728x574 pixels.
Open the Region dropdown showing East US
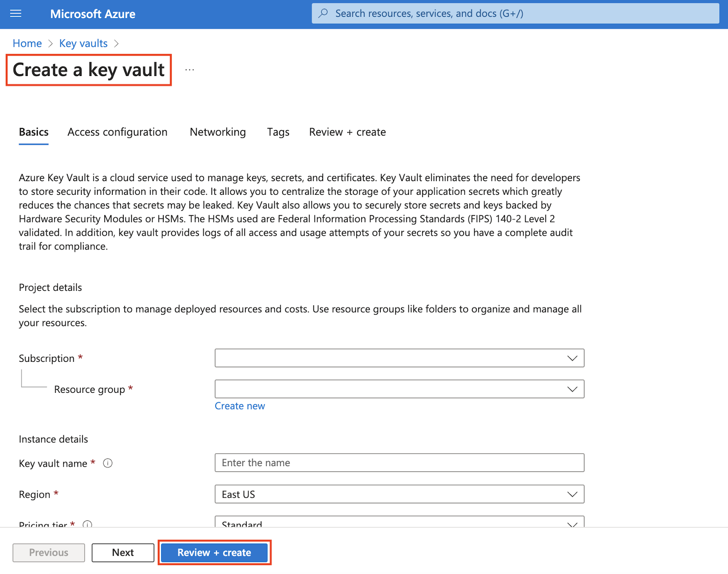click(x=399, y=494)
